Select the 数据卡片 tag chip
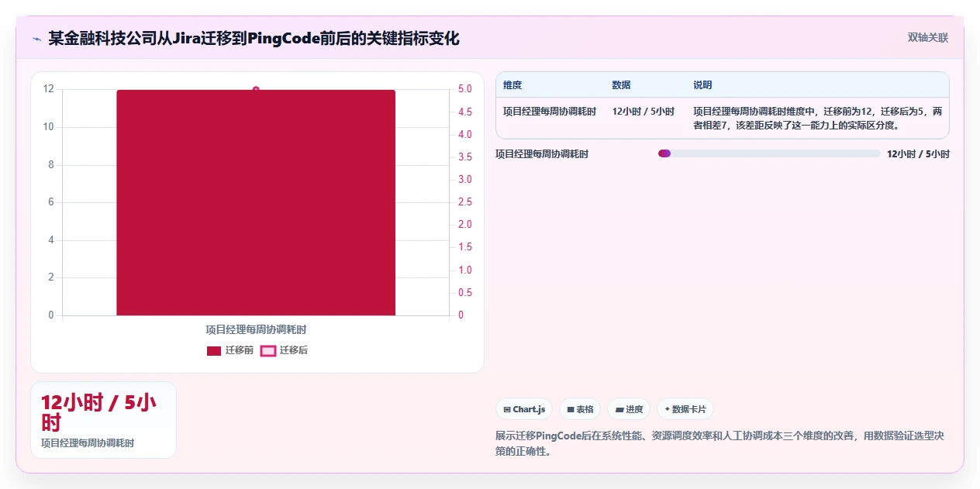This screenshot has height=489, width=980. tap(685, 409)
